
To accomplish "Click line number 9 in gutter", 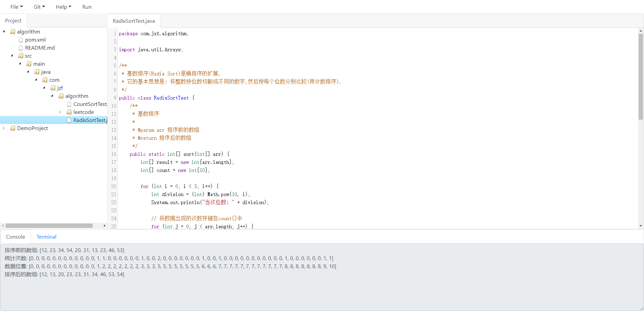I will pyautogui.click(x=115, y=98).
